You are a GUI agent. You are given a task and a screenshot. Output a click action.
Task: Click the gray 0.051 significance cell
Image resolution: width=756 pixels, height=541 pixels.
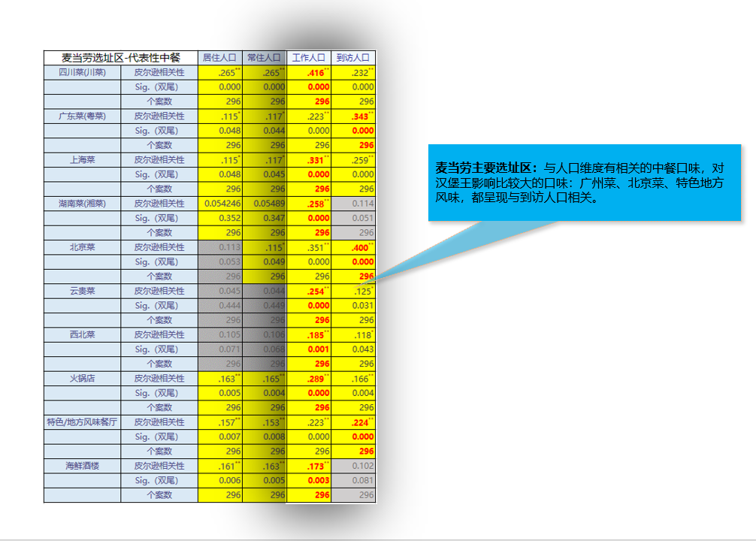[x=353, y=218]
